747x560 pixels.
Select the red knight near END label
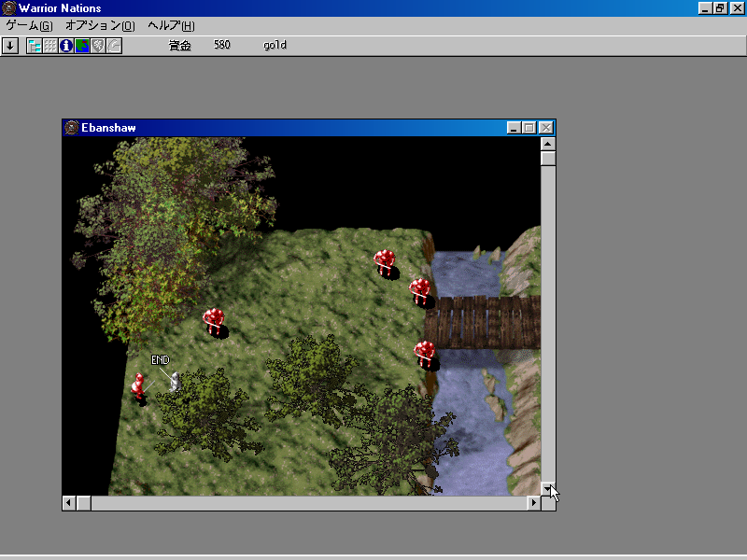[x=138, y=387]
